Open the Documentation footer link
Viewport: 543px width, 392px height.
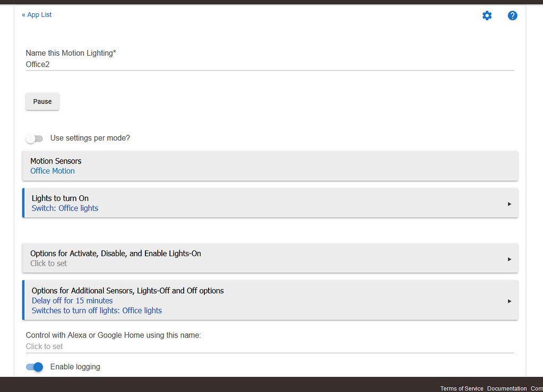(x=507, y=388)
